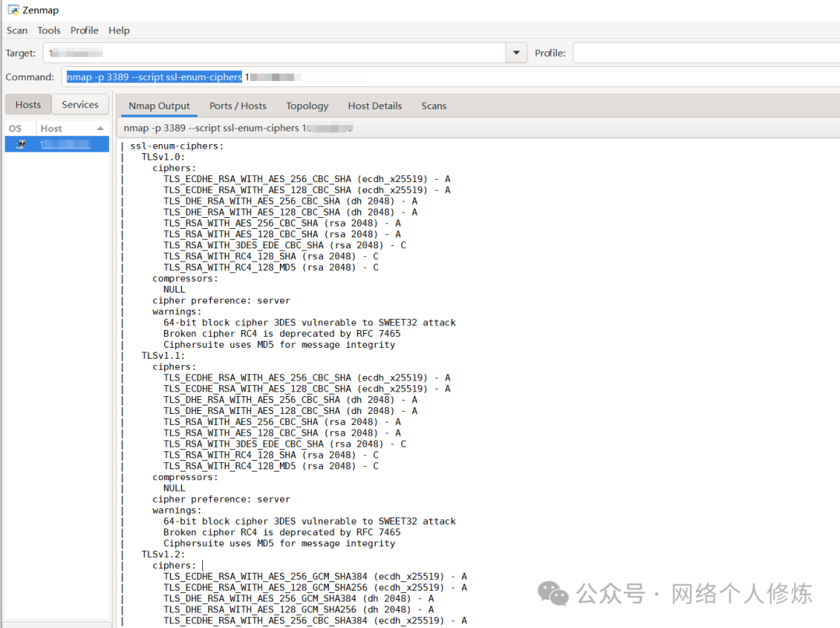
Task: Open the scan command selector dropdown in output
Action: [478, 128]
